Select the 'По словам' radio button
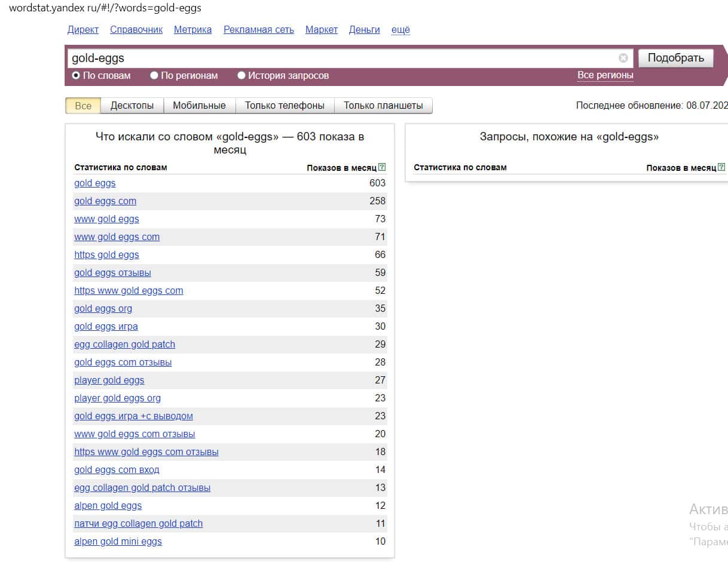The image size is (728, 562). [76, 76]
